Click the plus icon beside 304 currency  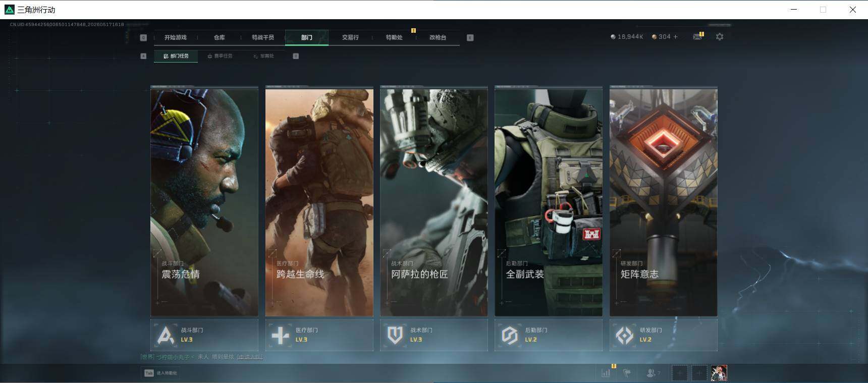click(x=676, y=37)
